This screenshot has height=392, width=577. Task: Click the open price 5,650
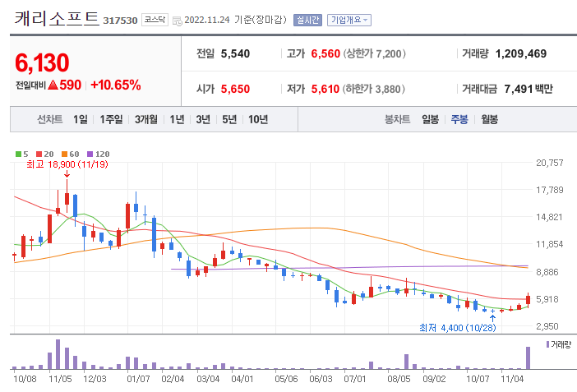[235, 89]
